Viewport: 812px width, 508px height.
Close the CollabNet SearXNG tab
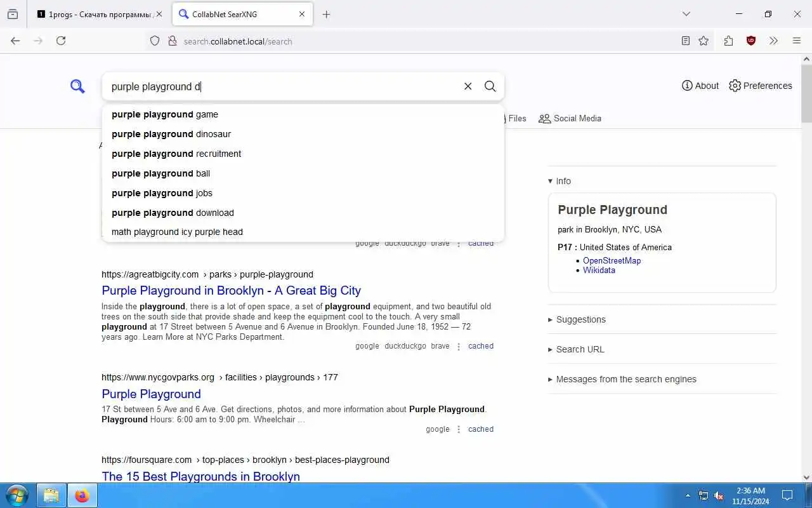click(302, 14)
